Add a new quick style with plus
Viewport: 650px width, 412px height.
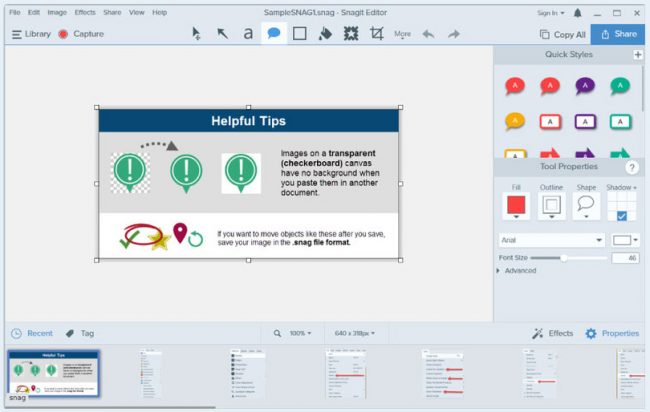pyautogui.click(x=638, y=54)
